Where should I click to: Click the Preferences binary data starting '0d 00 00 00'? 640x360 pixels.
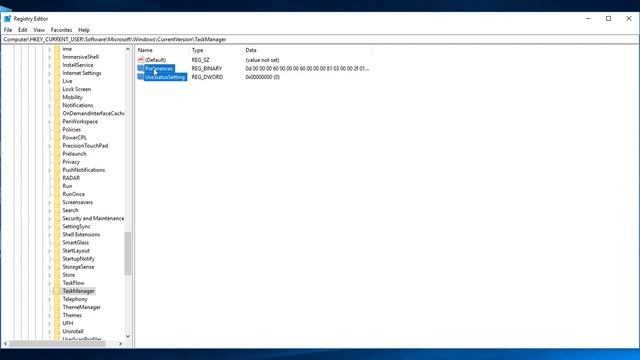point(307,69)
